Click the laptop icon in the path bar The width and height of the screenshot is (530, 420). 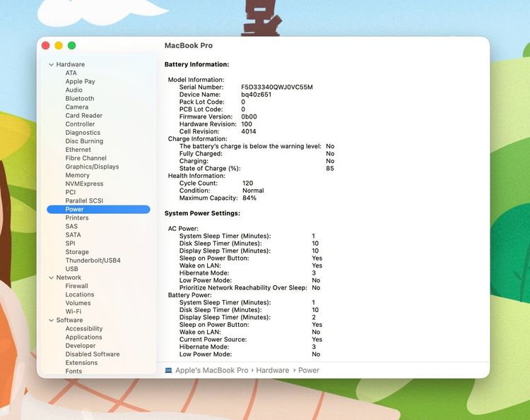pyautogui.click(x=168, y=371)
